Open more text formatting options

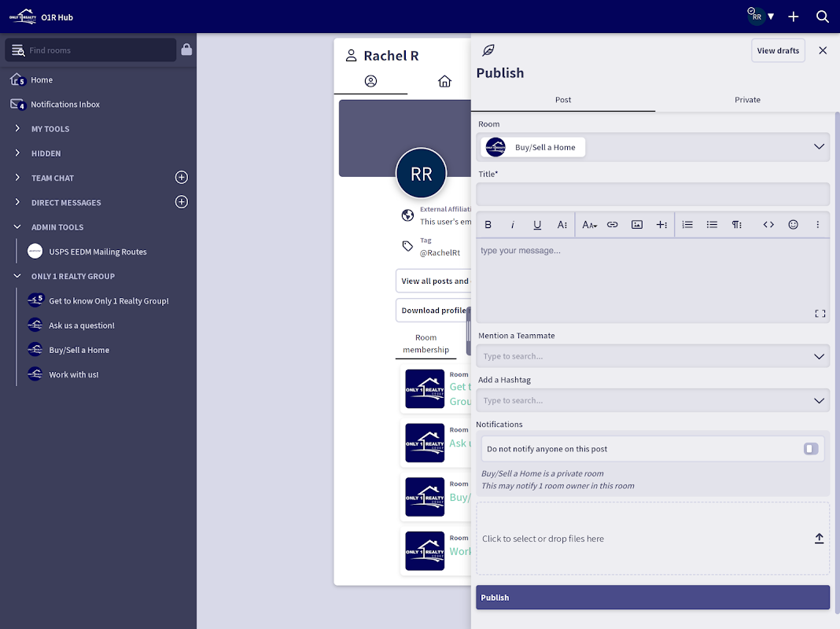pyautogui.click(x=562, y=225)
